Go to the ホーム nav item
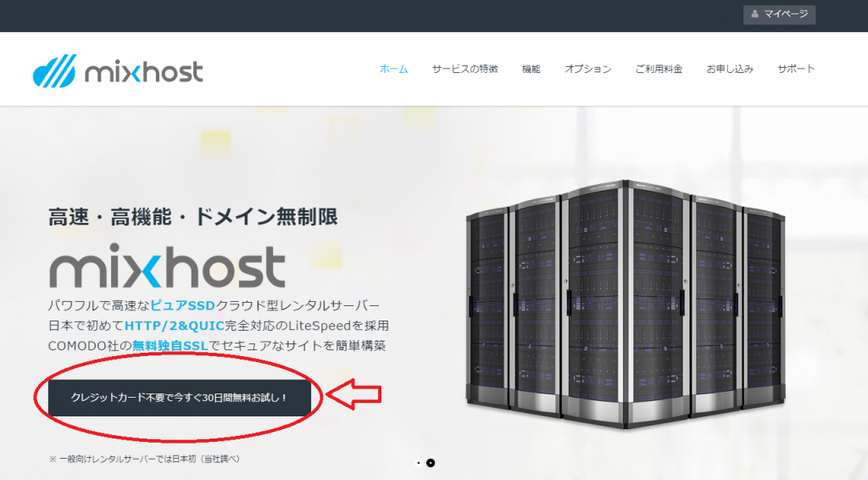 393,70
